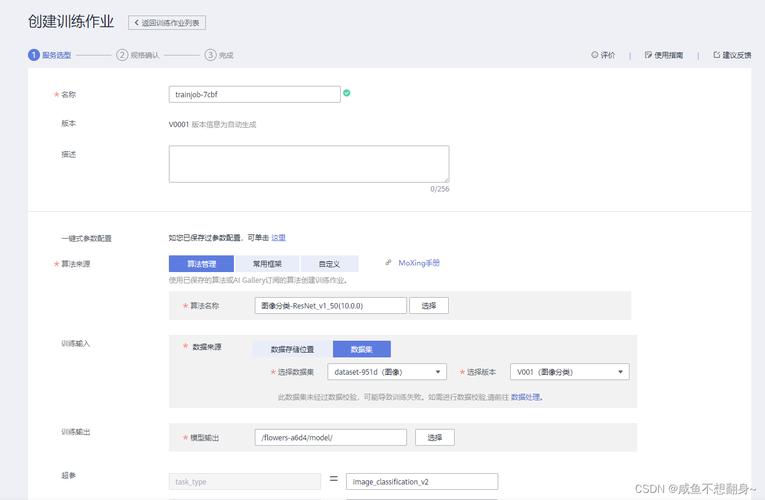Choose 数据存储位置 as data source
The width and height of the screenshot is (765, 500).
(x=290, y=349)
